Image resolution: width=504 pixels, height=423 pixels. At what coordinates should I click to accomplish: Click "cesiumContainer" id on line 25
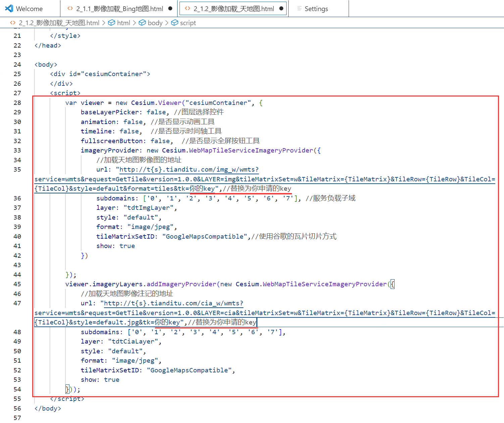coord(113,74)
